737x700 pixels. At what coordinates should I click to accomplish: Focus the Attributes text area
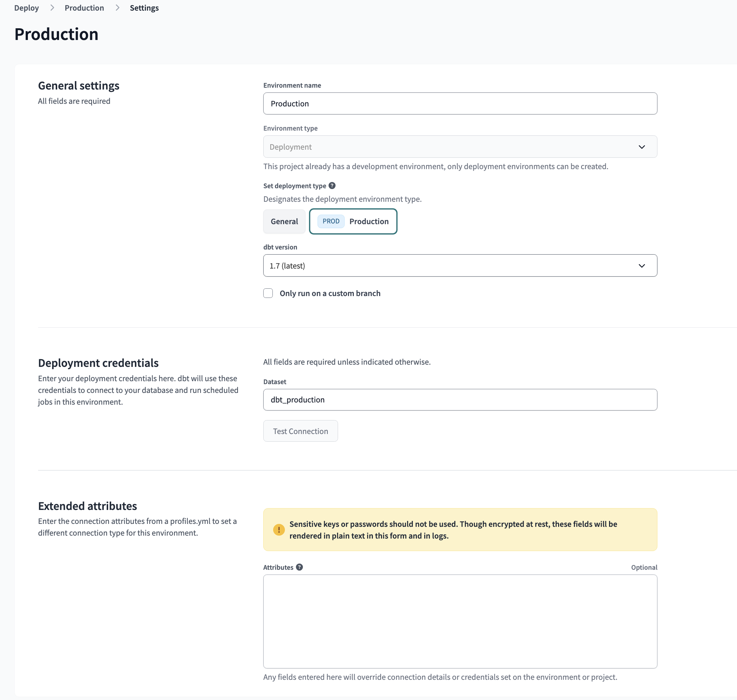click(x=460, y=621)
